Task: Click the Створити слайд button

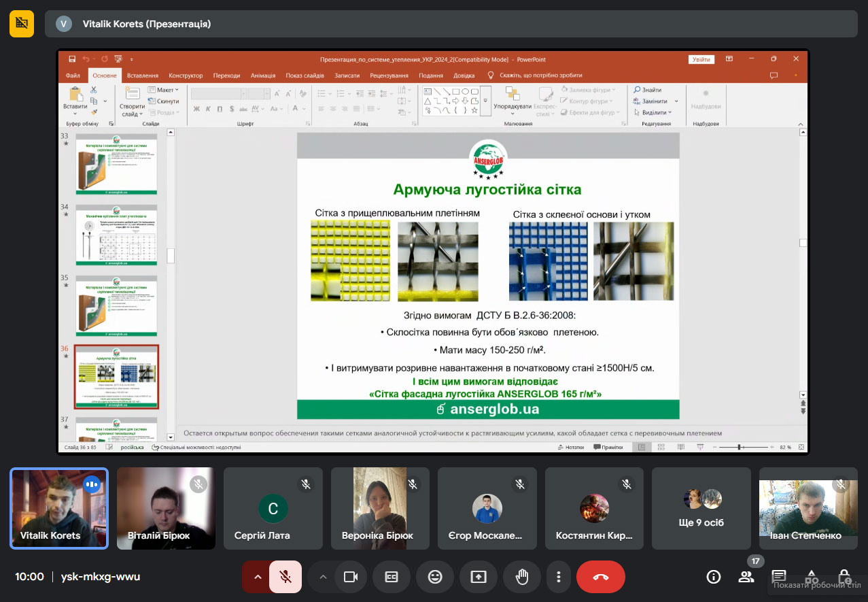Action: click(132, 101)
